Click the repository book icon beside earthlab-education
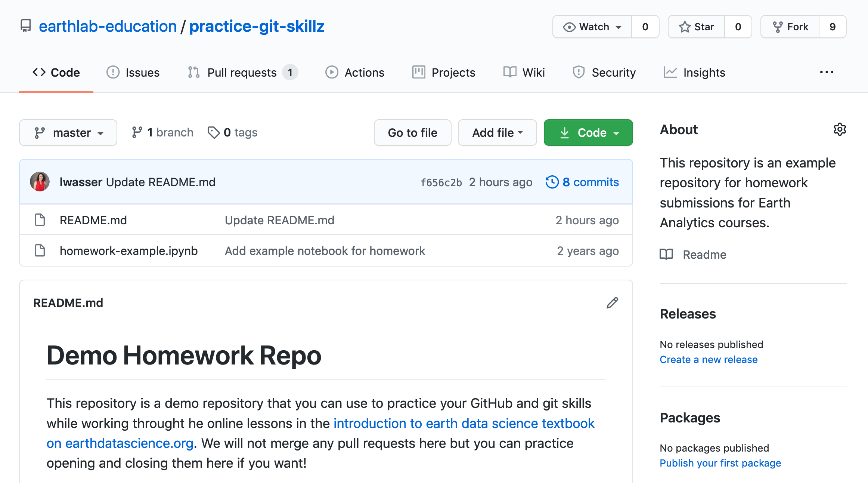868x483 pixels. 25,26
